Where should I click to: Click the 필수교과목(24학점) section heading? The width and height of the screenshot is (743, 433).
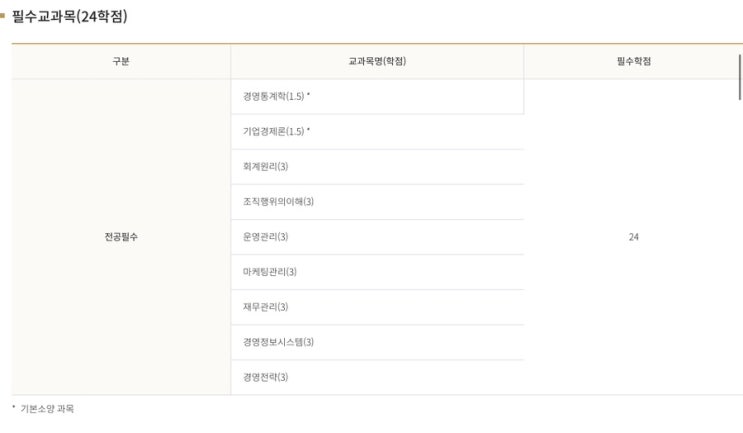(x=69, y=17)
